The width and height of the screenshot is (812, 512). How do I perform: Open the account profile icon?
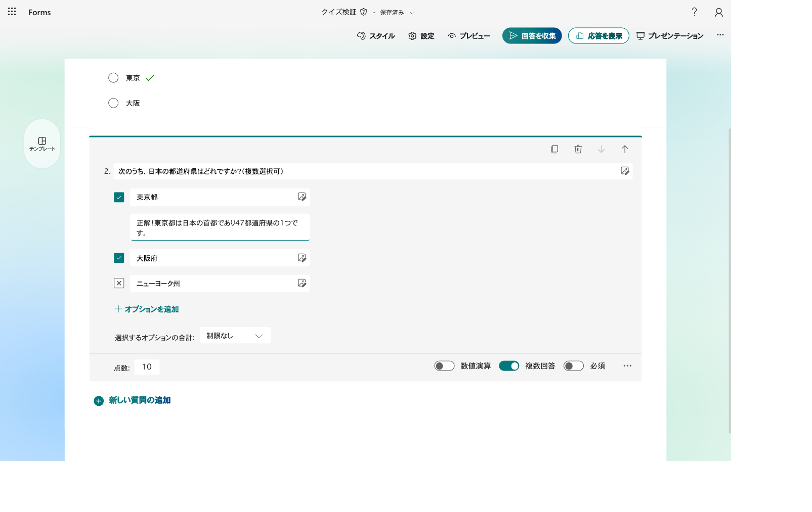point(719,12)
